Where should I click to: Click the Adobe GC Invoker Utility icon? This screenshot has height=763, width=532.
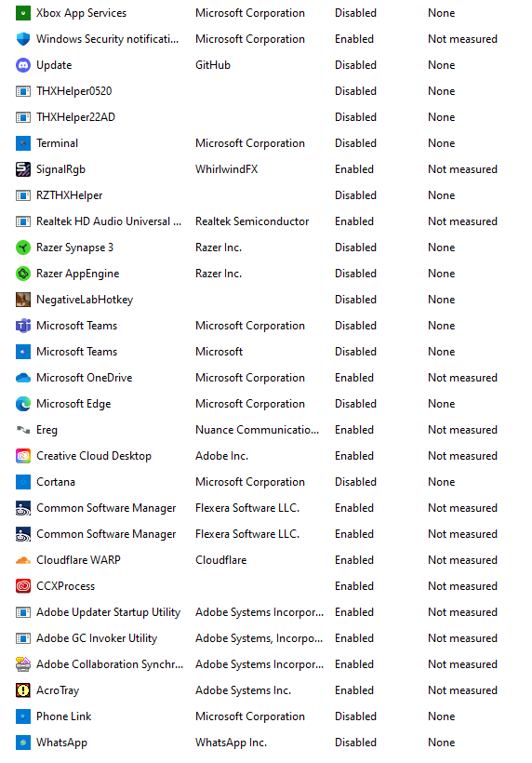click(x=23, y=638)
